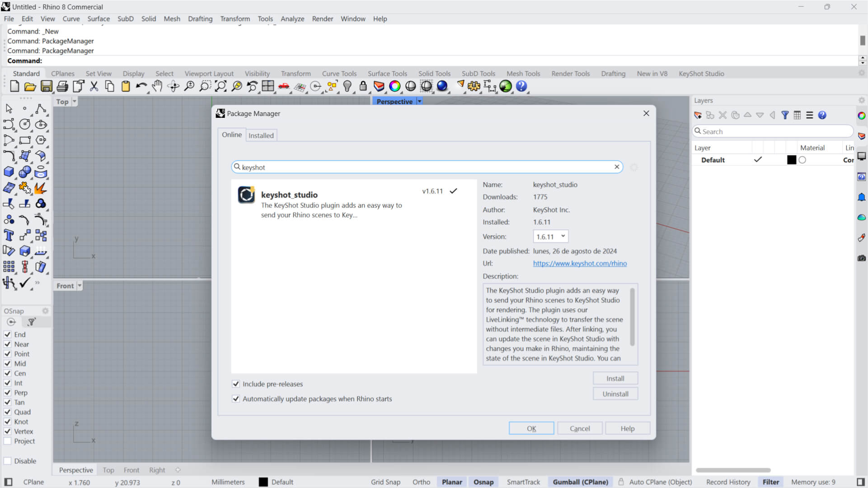
Task: Toggle the Vertex osnap checkbox
Action: click(8, 432)
